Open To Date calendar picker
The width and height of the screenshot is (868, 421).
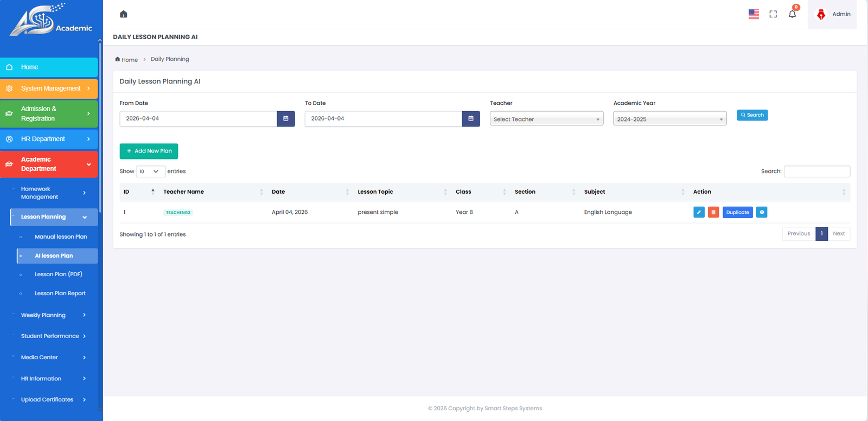click(x=471, y=119)
